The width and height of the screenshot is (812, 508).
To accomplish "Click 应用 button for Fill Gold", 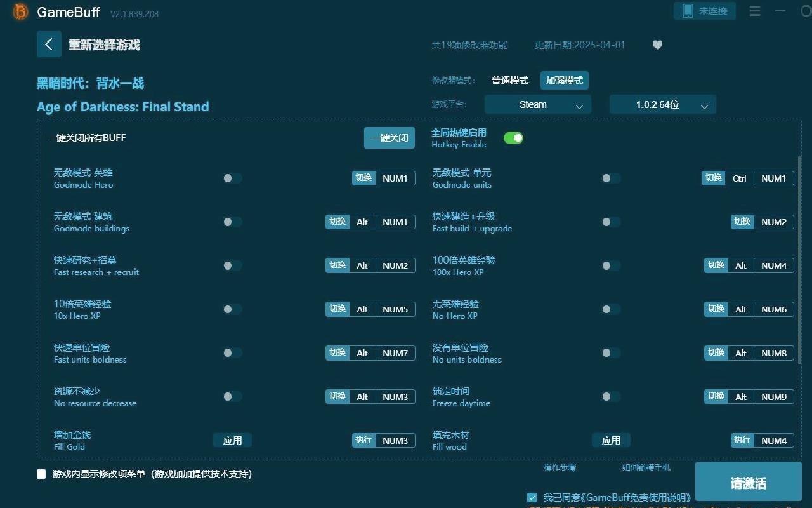I will click(x=232, y=440).
